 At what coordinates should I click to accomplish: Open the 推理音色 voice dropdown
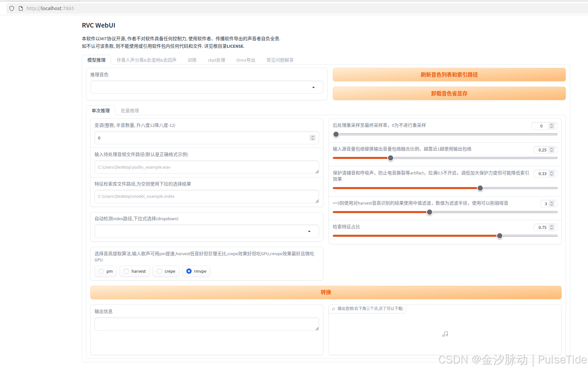pos(206,87)
